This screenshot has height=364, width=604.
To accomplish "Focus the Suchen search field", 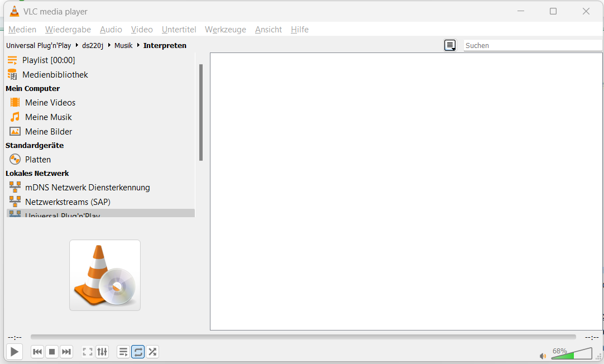I will click(x=533, y=45).
